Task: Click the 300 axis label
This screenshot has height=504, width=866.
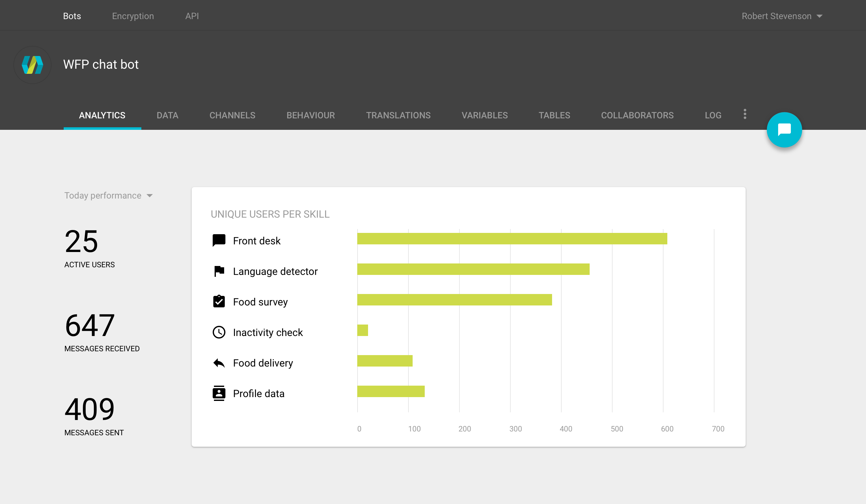Action: click(x=515, y=429)
